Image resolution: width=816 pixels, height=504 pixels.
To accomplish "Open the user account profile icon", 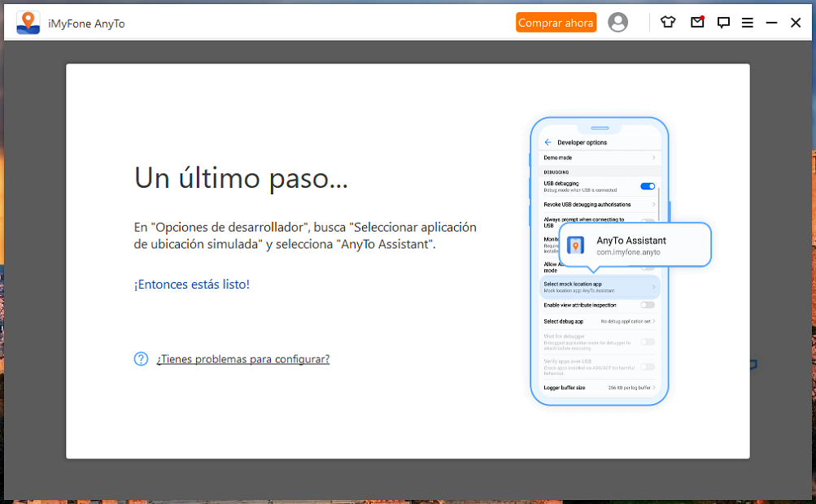I will click(617, 23).
